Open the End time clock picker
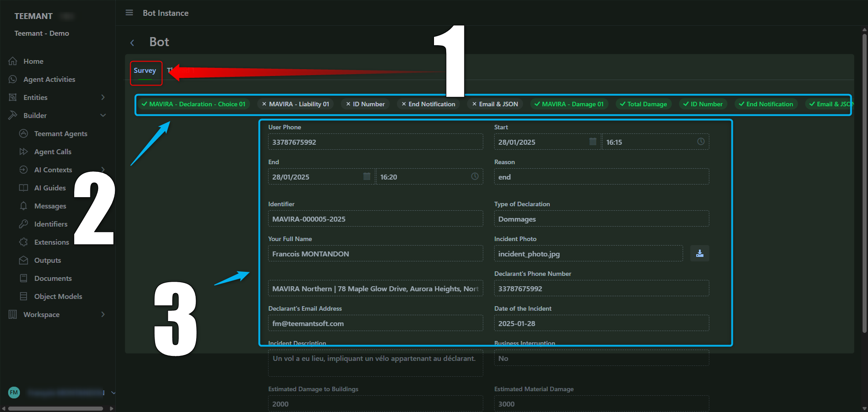This screenshot has width=868, height=412. 475,177
